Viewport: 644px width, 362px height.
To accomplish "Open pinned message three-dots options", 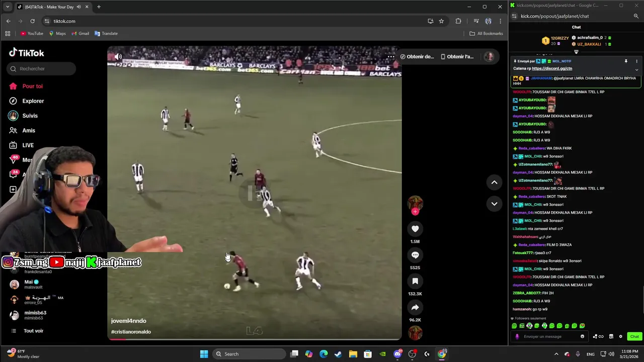I will (x=636, y=61).
